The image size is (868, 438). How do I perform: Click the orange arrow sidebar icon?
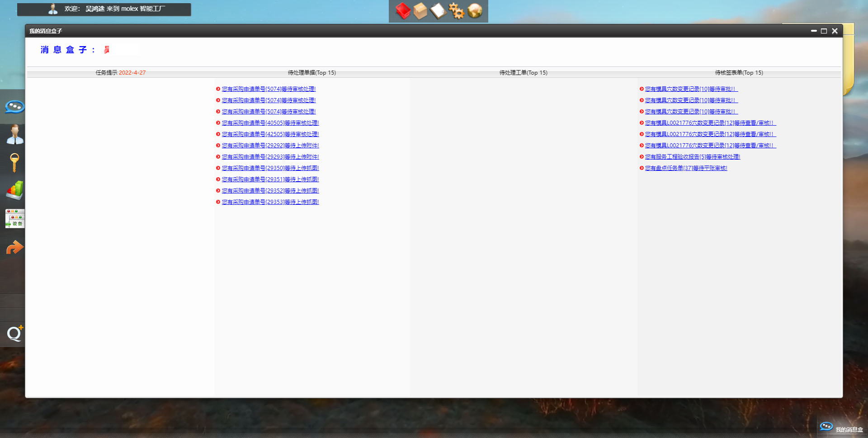[14, 247]
